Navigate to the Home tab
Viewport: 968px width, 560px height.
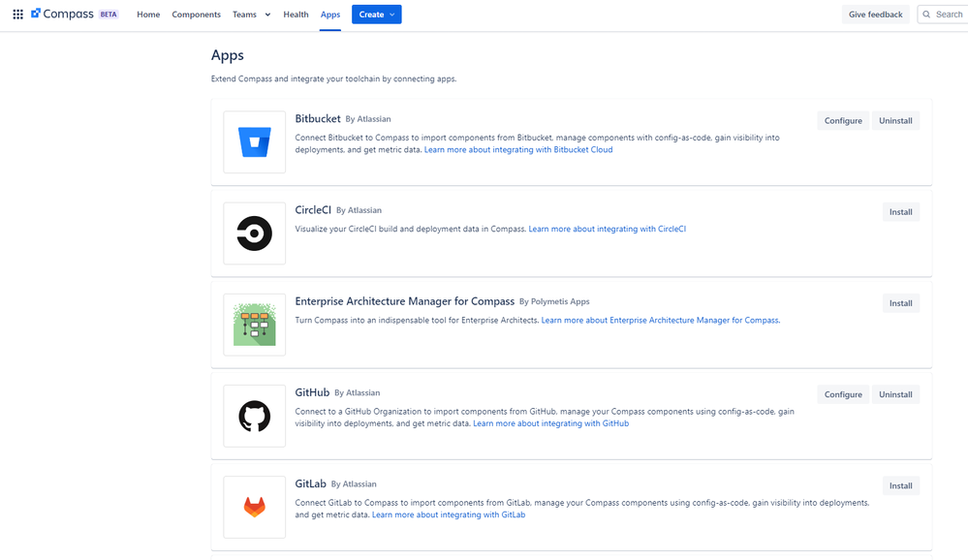pyautogui.click(x=147, y=15)
